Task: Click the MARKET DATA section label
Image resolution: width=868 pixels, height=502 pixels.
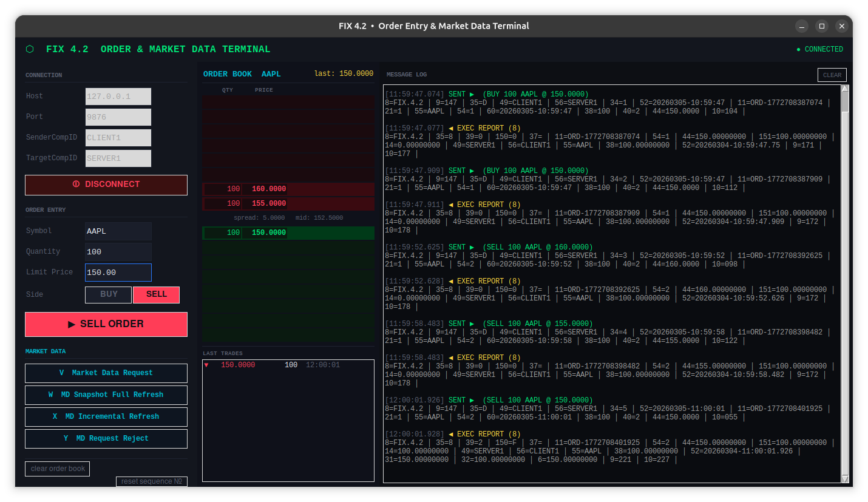Action: tap(46, 351)
